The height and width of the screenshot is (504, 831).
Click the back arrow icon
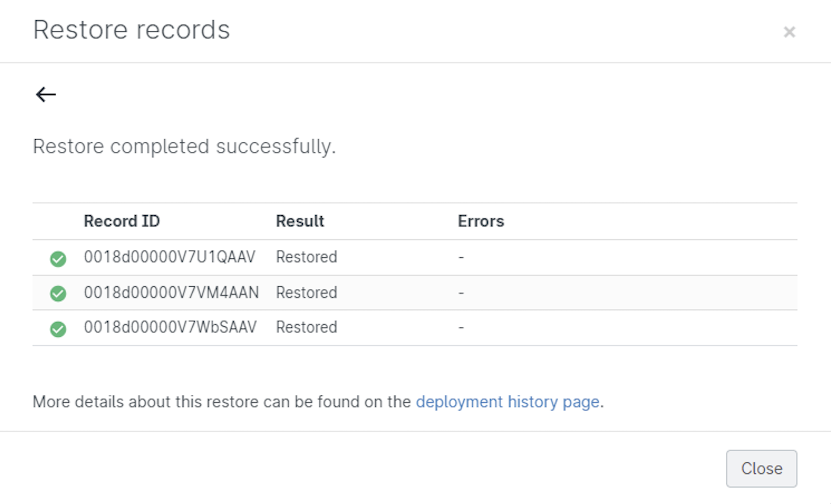pos(45,94)
